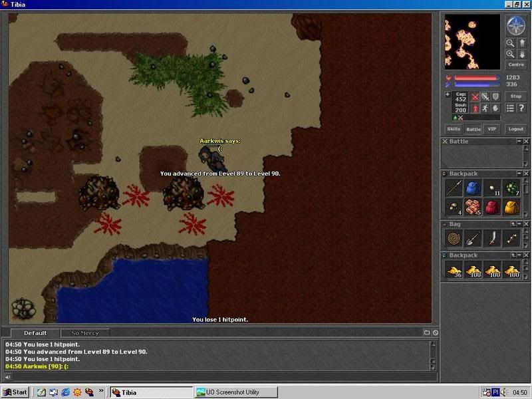Switch to Default chat tab
This screenshot has height=399, width=532.
[x=35, y=333]
